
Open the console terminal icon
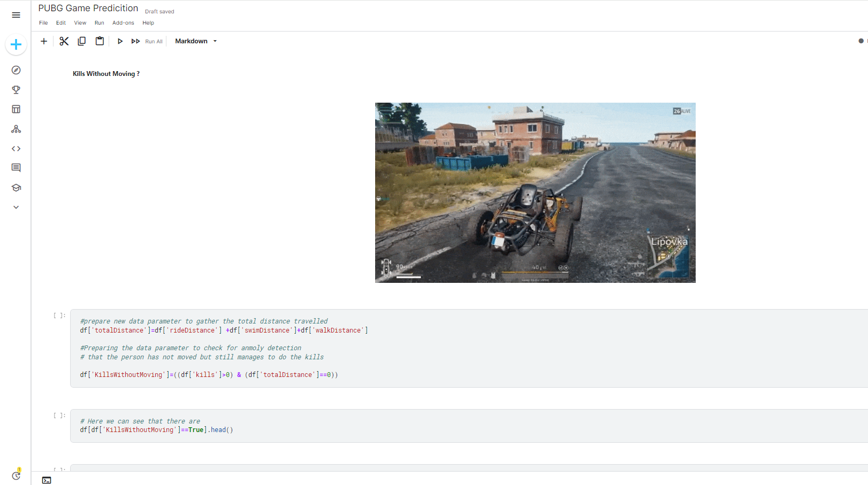point(47,480)
